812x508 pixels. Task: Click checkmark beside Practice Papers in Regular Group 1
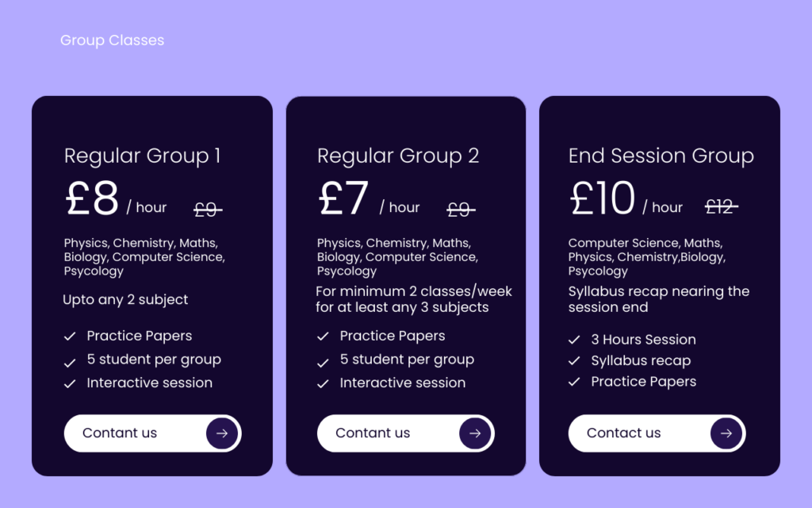click(x=70, y=337)
